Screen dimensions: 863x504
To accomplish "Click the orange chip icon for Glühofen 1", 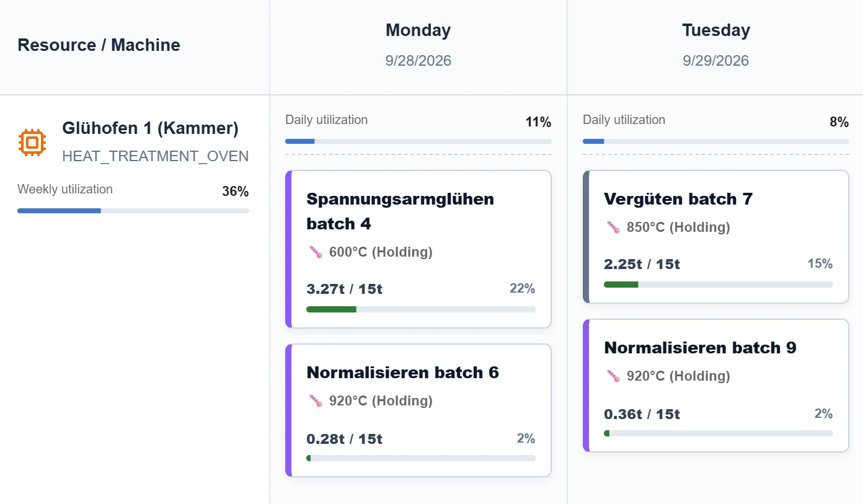I will pyautogui.click(x=32, y=143).
